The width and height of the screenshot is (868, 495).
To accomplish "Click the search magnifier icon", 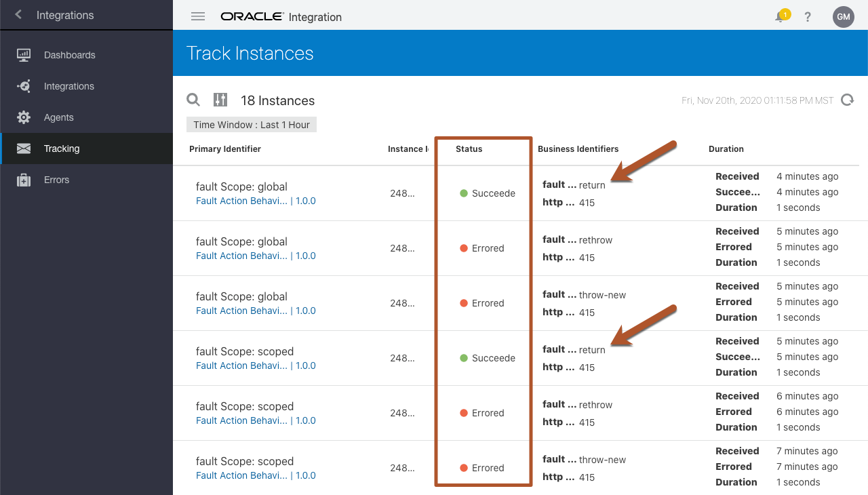I will [x=193, y=100].
